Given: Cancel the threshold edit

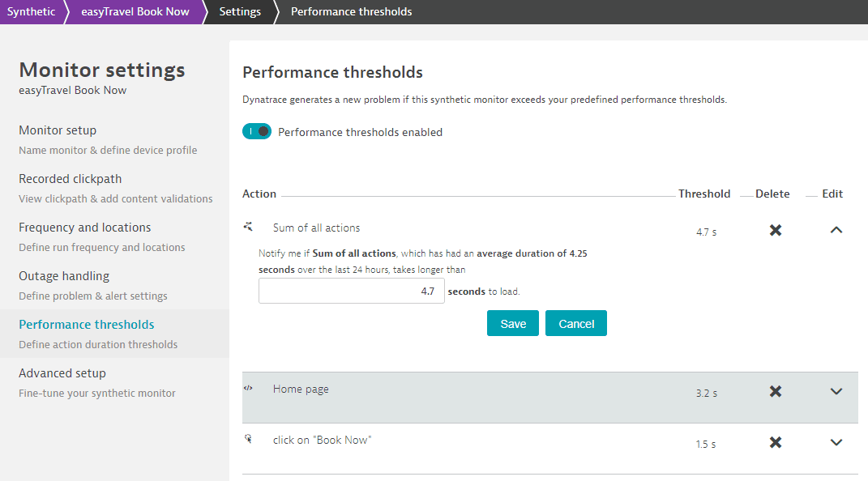Looking at the screenshot, I should 575,323.
